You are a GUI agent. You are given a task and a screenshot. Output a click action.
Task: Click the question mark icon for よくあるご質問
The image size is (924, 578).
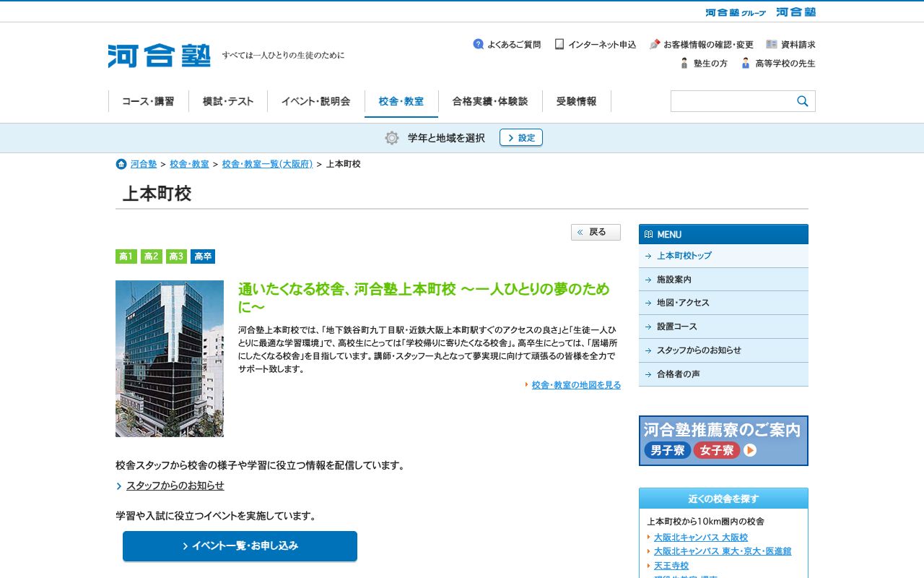[479, 44]
